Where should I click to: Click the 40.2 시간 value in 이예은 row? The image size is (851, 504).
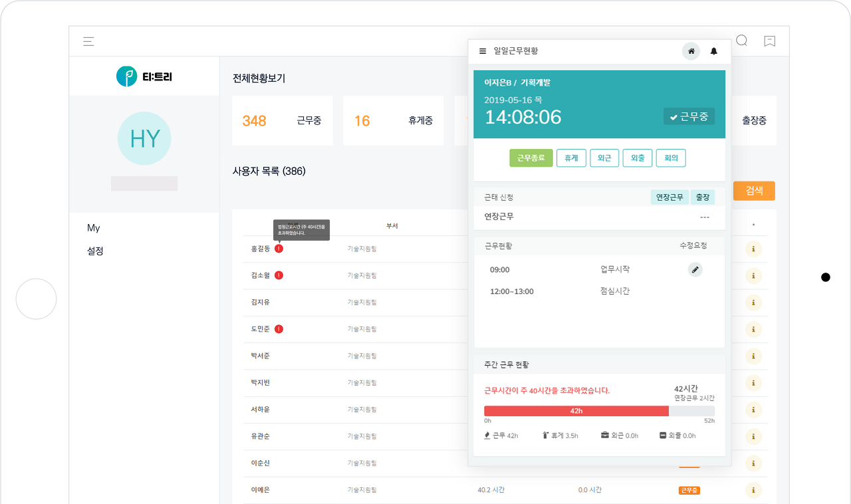click(491, 490)
